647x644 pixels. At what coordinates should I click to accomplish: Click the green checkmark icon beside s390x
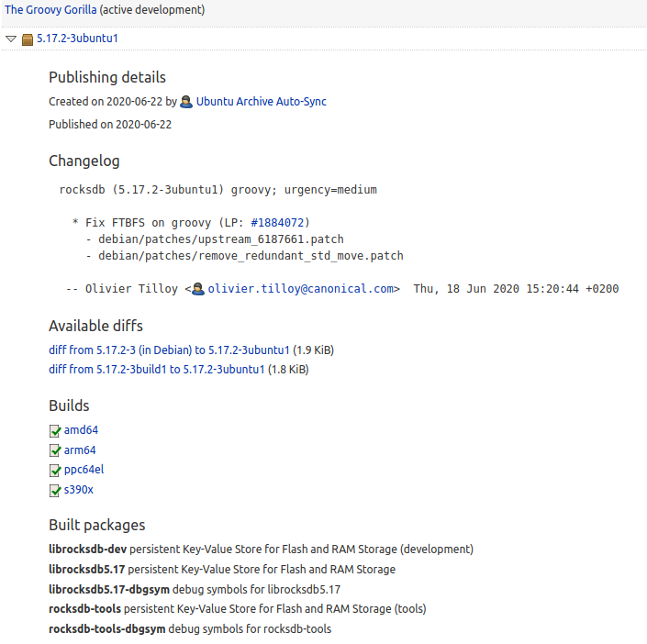point(55,491)
